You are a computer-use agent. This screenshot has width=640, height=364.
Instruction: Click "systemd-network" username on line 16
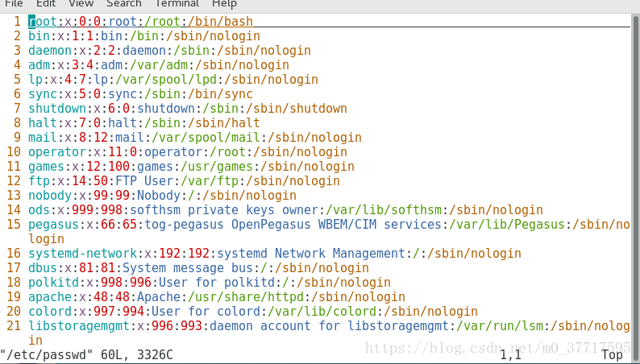point(82,254)
